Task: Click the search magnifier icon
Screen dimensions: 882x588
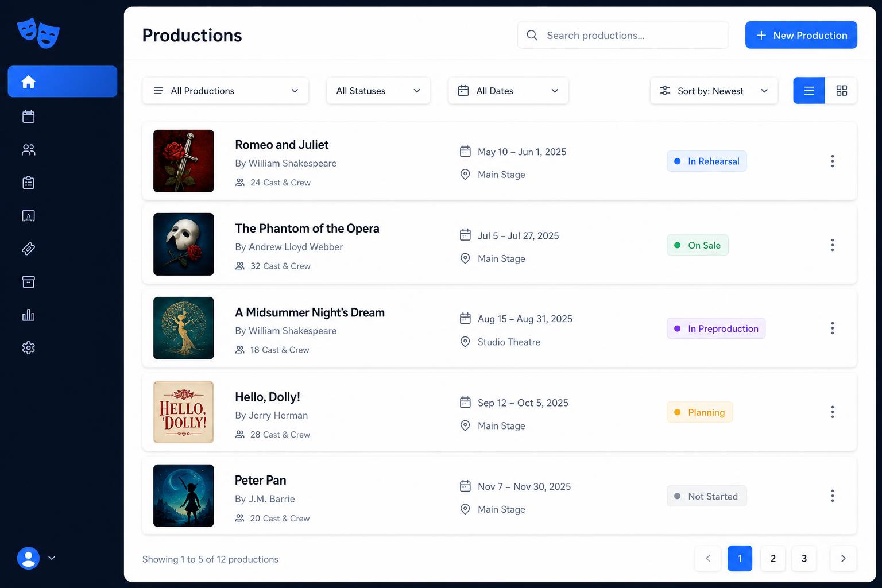Action: click(x=532, y=35)
